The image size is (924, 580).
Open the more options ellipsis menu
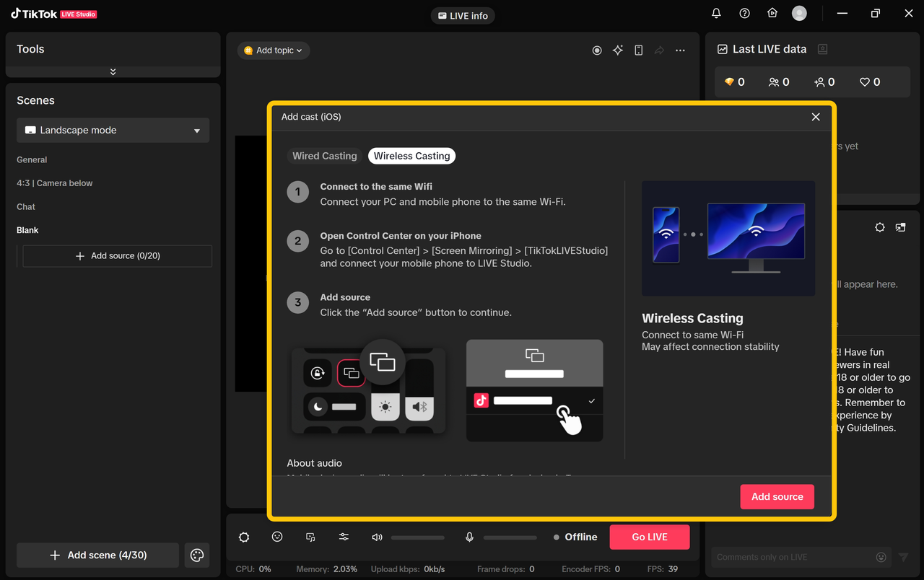click(x=680, y=50)
